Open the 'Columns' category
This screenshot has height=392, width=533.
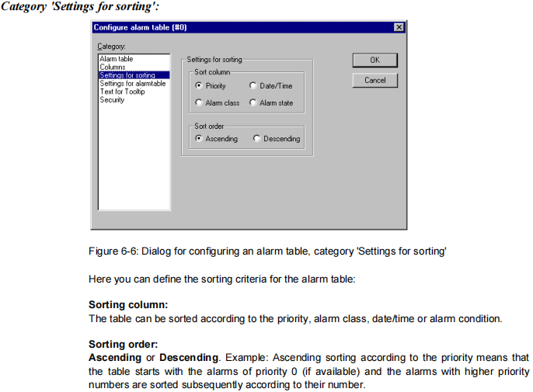(x=113, y=68)
